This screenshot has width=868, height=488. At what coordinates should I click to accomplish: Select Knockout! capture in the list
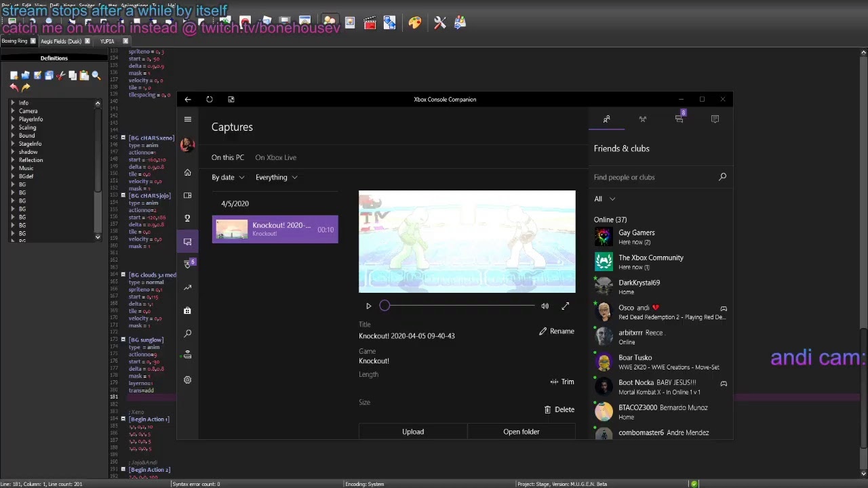[275, 229]
